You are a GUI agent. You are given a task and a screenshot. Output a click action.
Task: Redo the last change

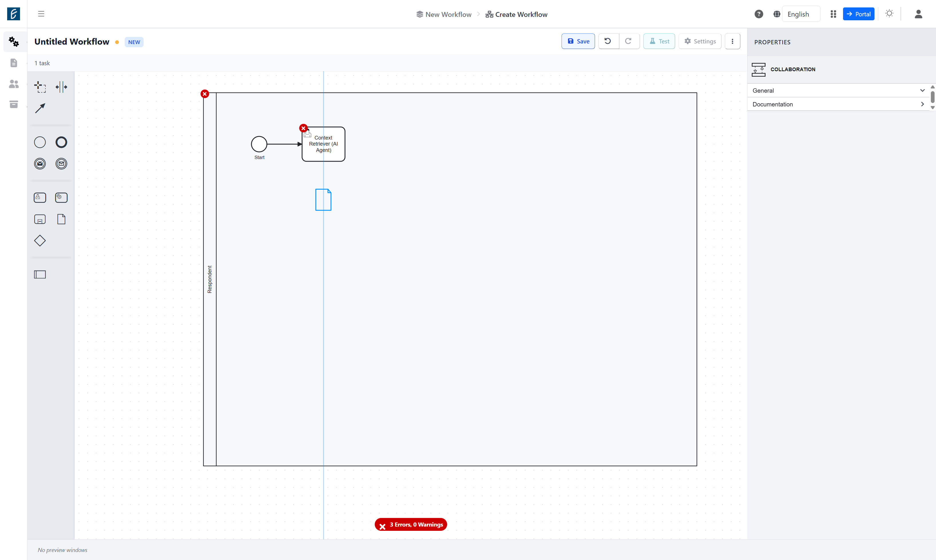(x=629, y=41)
